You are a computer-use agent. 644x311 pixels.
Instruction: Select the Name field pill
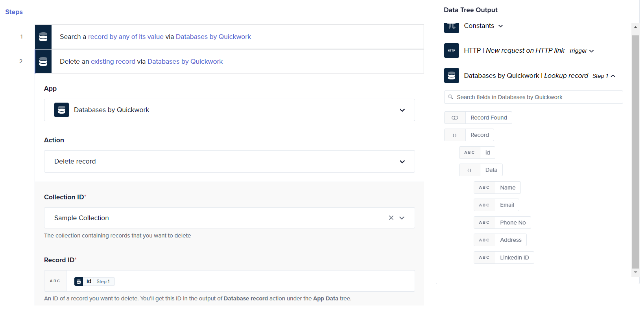[x=497, y=188]
